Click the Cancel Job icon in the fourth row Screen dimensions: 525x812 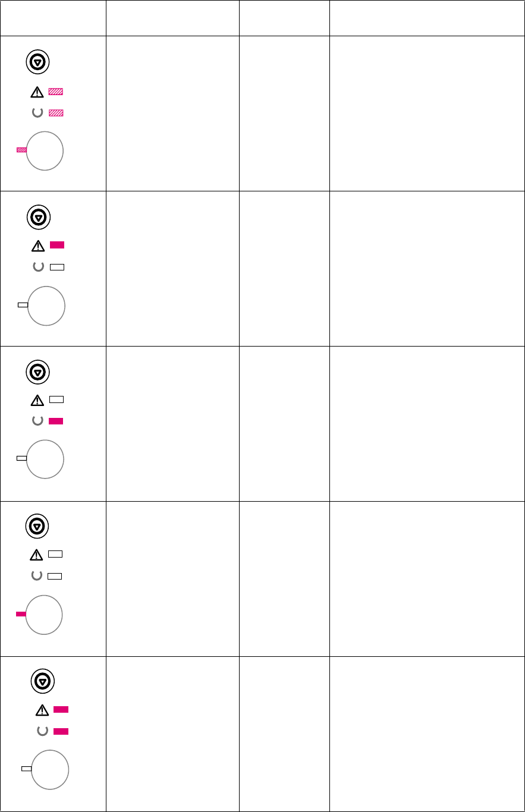click(x=37, y=526)
